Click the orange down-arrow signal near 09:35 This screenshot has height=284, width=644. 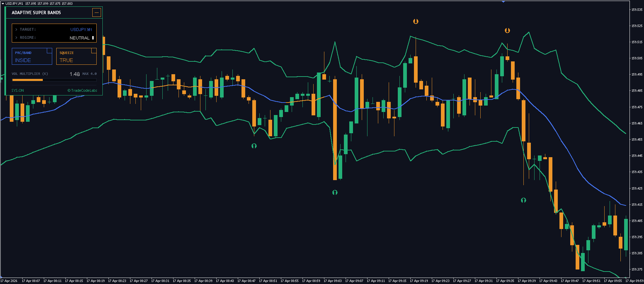point(507,31)
